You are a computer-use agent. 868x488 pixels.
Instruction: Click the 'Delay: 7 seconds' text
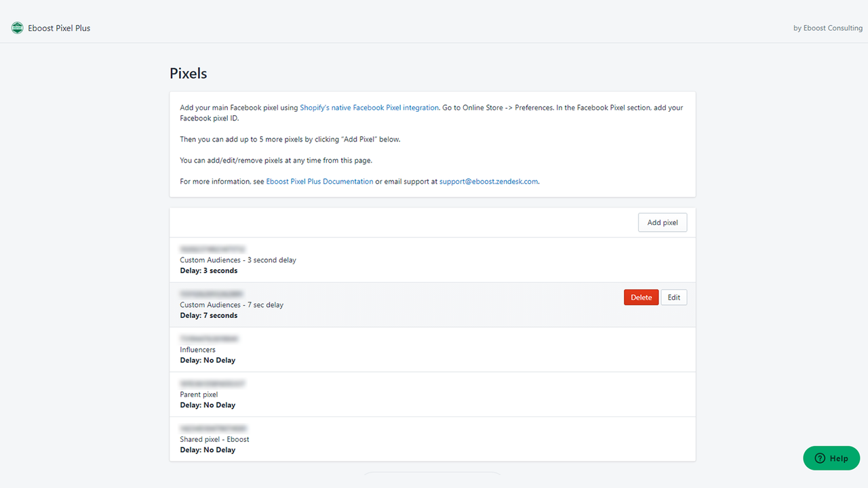[x=209, y=316]
